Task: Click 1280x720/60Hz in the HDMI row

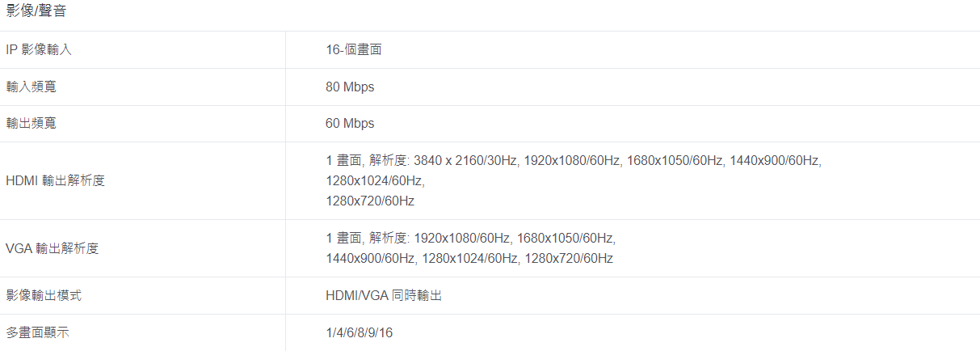Action: tap(370, 201)
